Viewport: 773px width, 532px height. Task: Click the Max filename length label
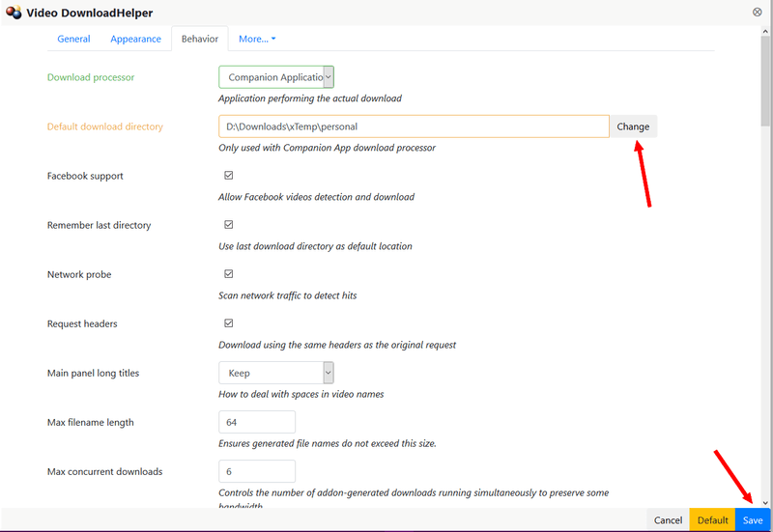click(91, 422)
